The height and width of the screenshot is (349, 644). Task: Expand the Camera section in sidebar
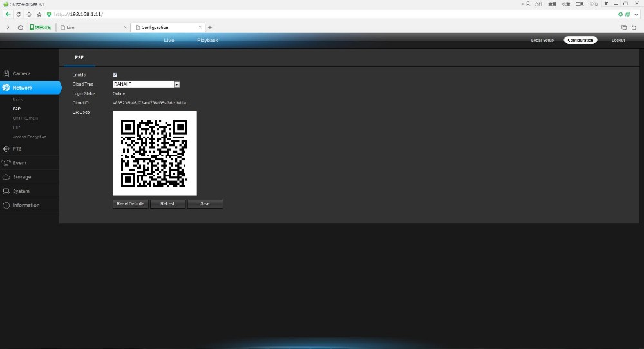(x=30, y=73)
